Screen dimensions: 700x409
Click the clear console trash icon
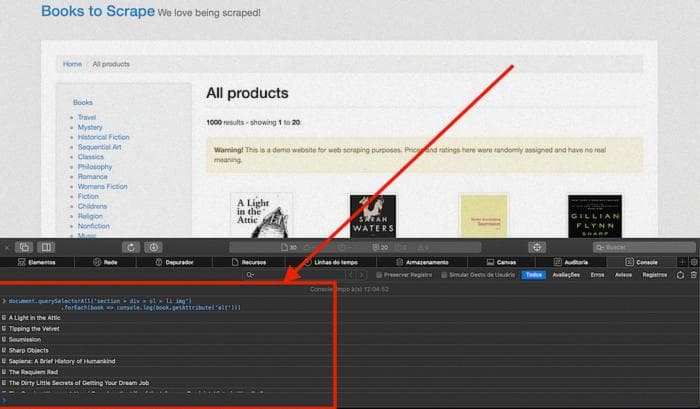(x=693, y=274)
